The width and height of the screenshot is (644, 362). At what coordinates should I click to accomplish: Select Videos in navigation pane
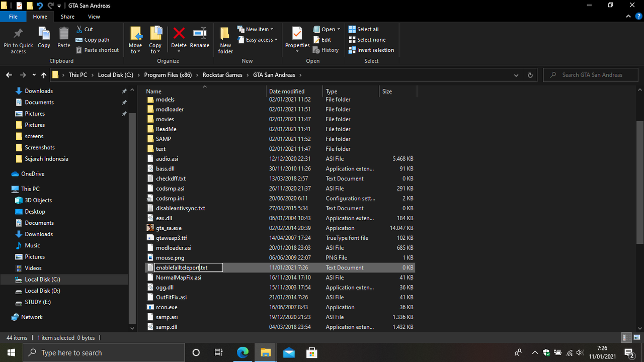(33, 268)
